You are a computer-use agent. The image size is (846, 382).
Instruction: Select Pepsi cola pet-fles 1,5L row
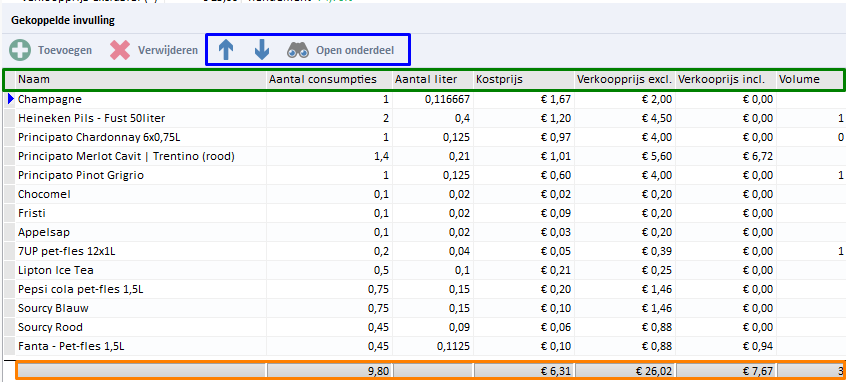click(x=425, y=289)
